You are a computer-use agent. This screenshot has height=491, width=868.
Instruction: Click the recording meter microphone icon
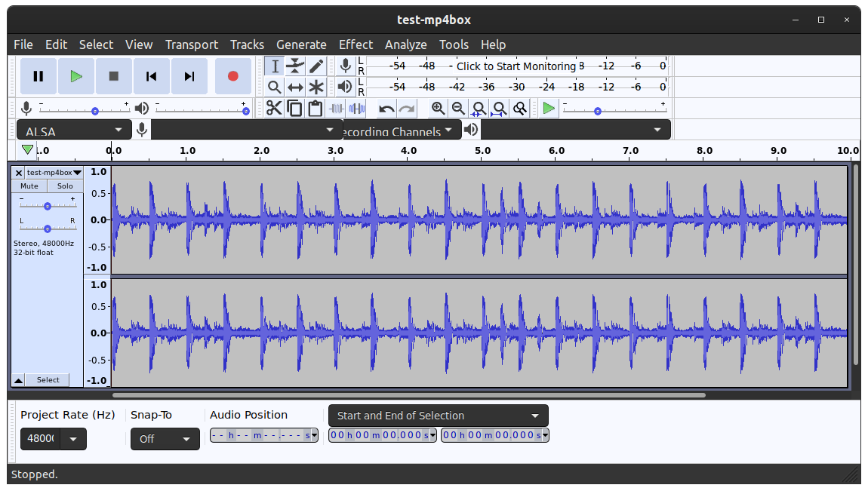click(x=346, y=66)
